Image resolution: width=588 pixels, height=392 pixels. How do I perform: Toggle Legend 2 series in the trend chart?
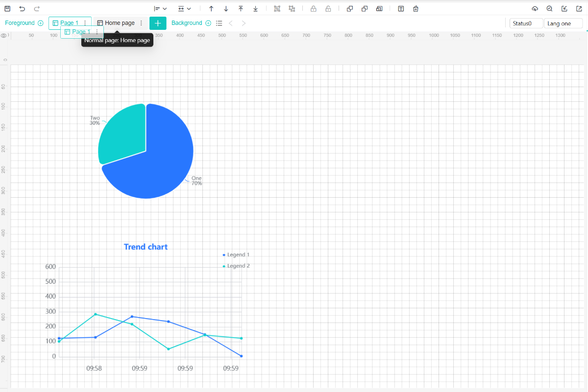pyautogui.click(x=236, y=266)
